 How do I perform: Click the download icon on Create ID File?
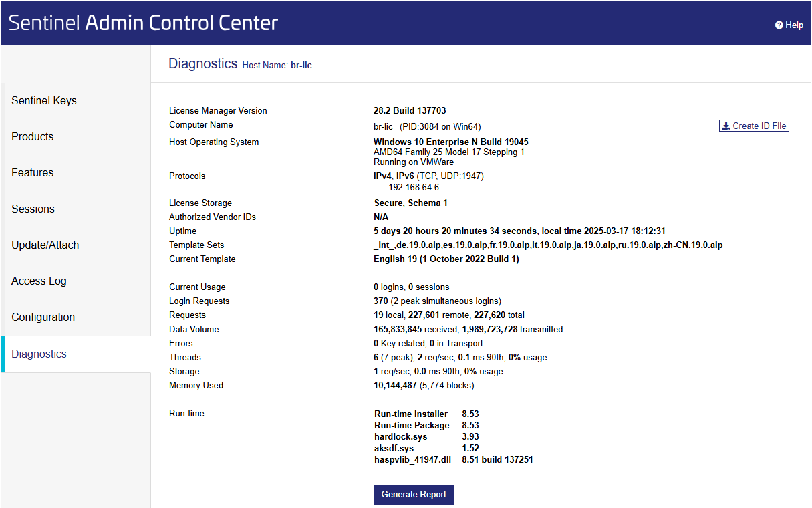coord(726,126)
